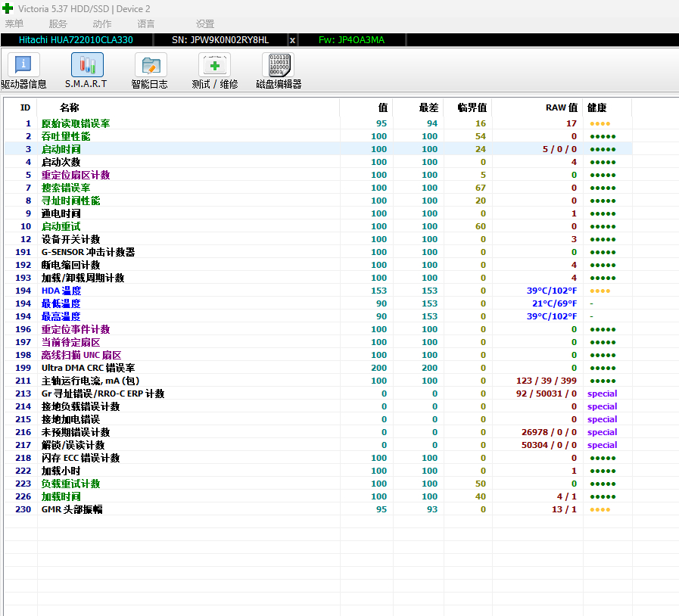Select the 搜索错误率 row
This screenshot has width=679, height=616.
318,188
